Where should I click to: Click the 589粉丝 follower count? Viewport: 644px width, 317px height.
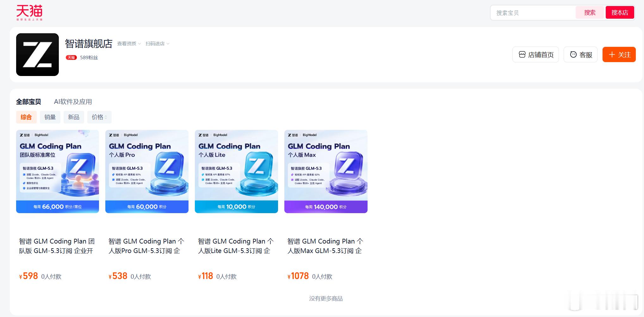pos(89,57)
